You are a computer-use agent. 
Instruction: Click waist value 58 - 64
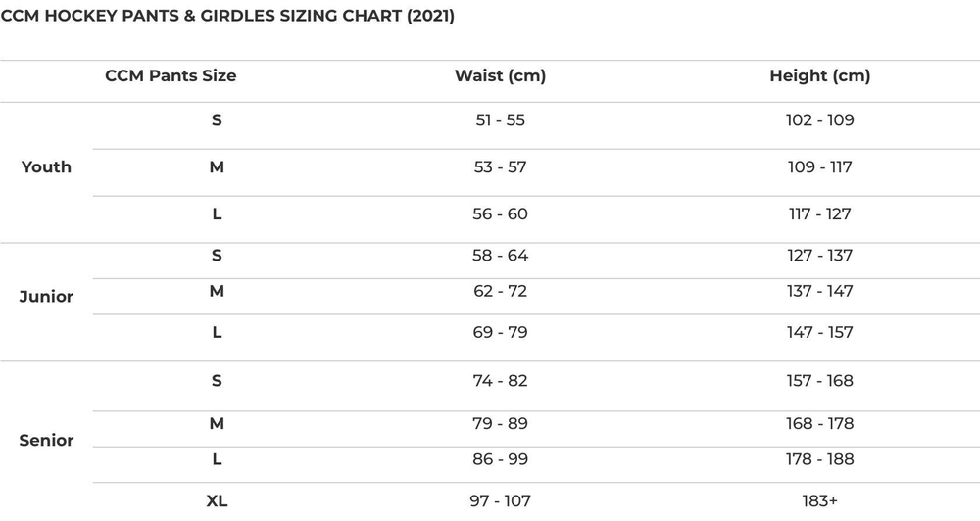500,256
